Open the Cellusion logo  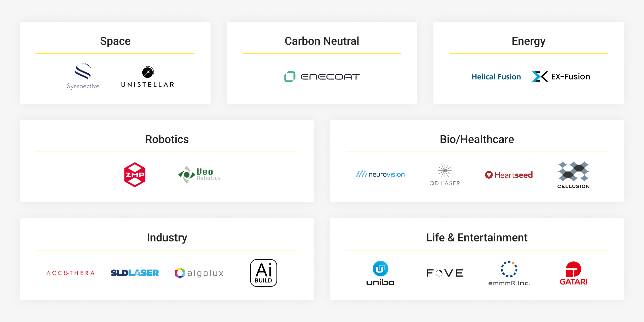pos(573,175)
